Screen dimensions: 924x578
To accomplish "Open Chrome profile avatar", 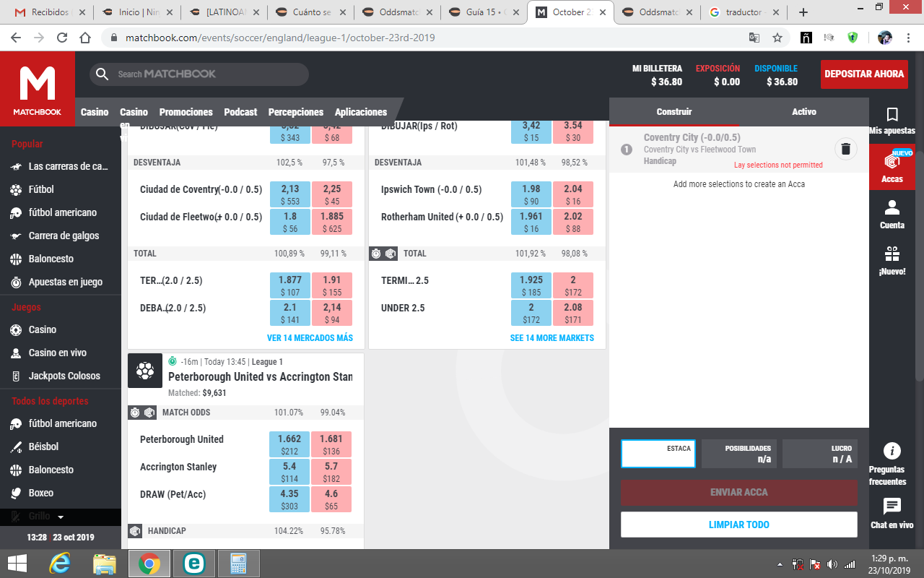I will pos(885,38).
